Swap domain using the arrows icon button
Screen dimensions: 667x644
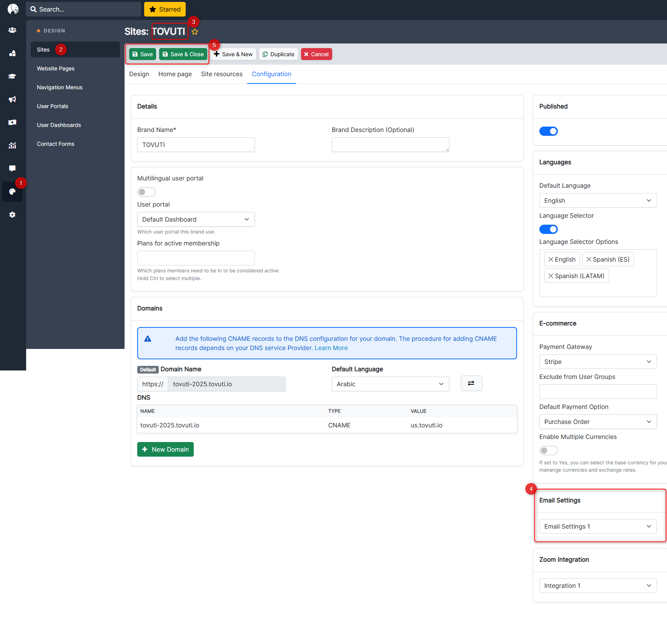pyautogui.click(x=471, y=383)
